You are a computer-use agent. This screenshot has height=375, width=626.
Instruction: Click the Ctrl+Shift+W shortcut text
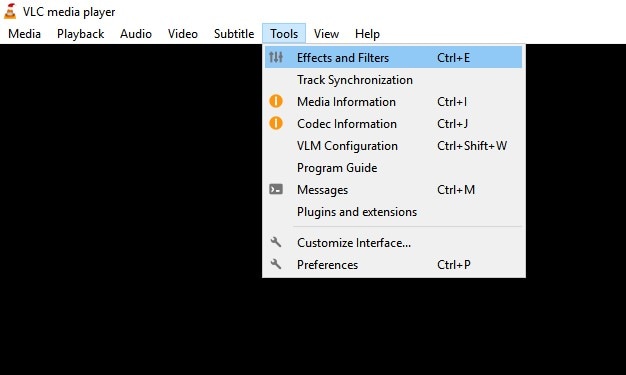click(x=472, y=145)
